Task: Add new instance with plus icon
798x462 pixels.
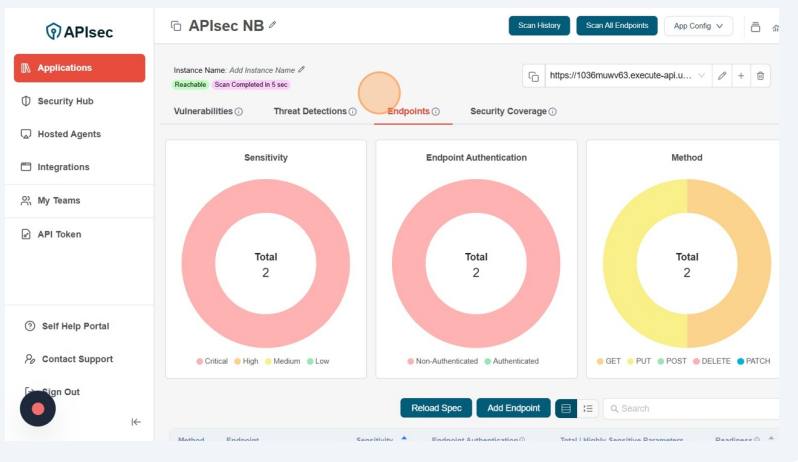Action: tap(741, 76)
